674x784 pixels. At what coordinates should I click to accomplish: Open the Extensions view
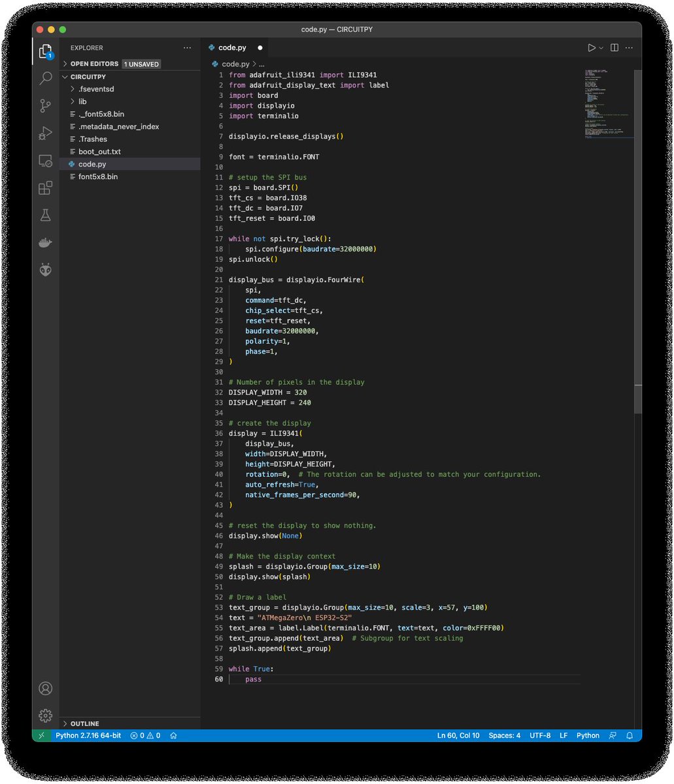[45, 188]
